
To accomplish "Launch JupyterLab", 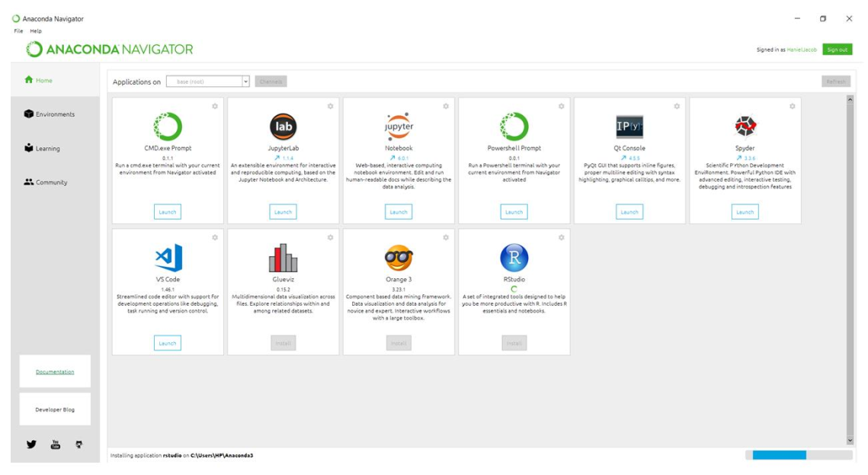I will tap(283, 212).
